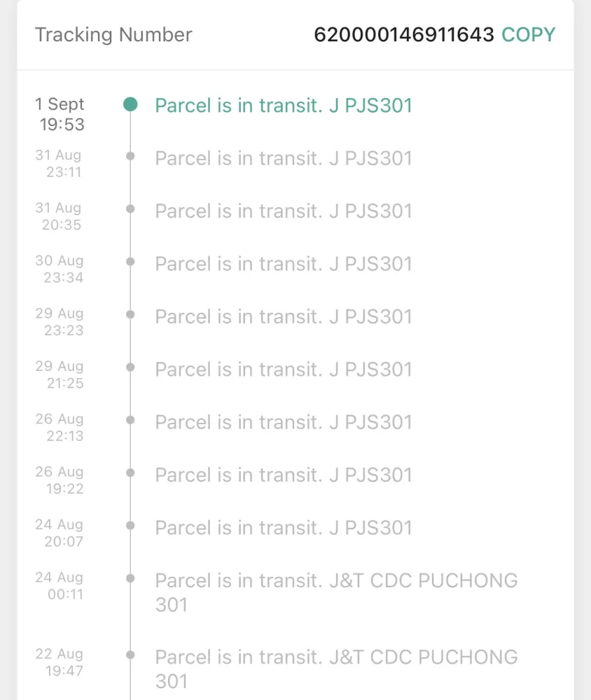Click the 29 Aug 21:25 timeline dot
Viewport: 591px width, 700px height.
tap(130, 367)
